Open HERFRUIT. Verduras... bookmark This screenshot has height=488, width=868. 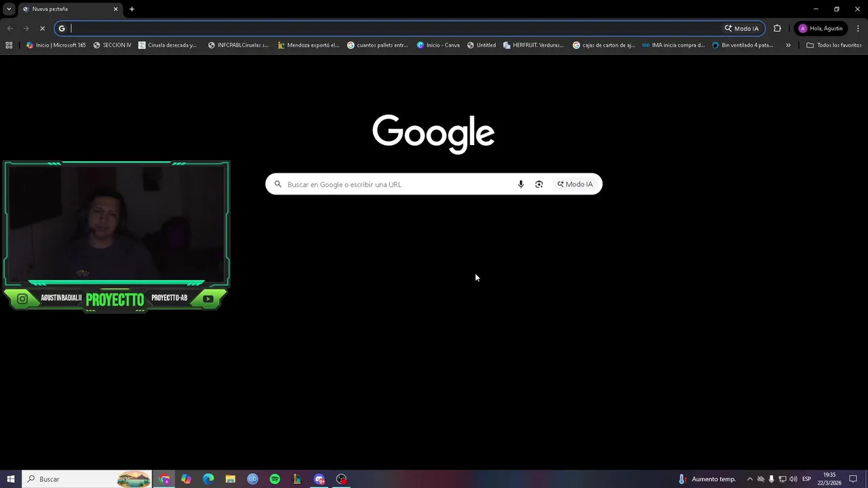pyautogui.click(x=534, y=45)
